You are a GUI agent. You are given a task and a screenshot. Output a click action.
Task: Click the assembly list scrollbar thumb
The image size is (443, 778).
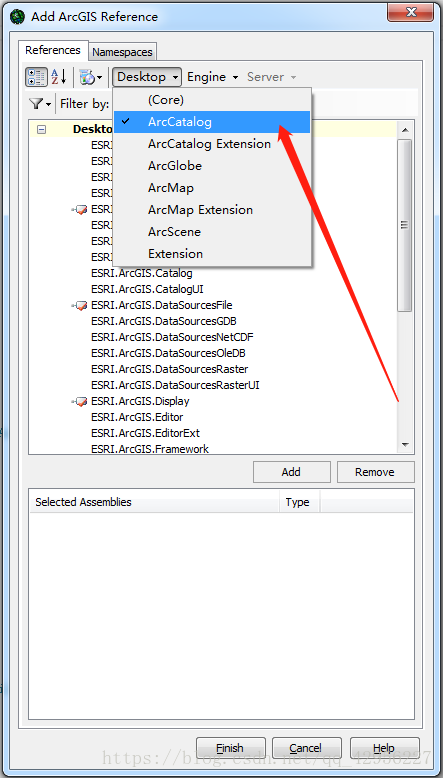click(405, 225)
